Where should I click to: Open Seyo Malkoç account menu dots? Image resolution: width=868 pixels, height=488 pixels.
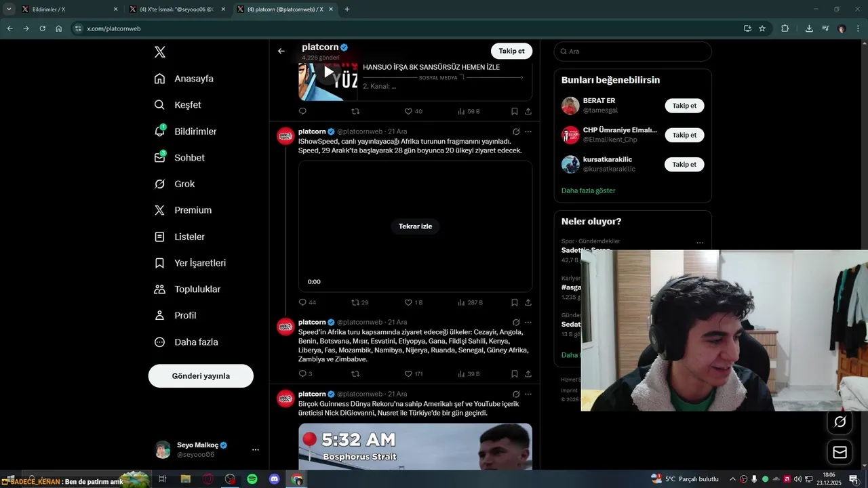[256, 449]
